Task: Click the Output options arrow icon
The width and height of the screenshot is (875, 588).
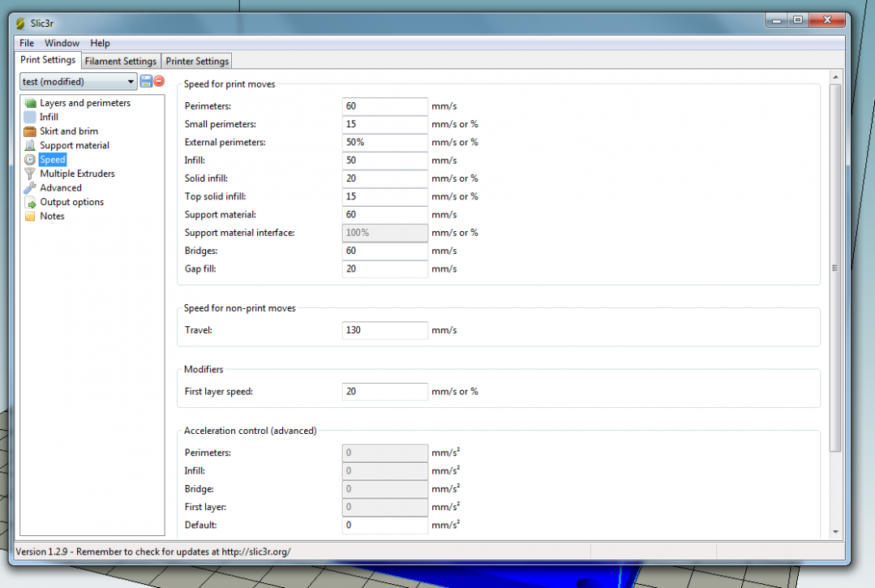Action: pyautogui.click(x=30, y=203)
